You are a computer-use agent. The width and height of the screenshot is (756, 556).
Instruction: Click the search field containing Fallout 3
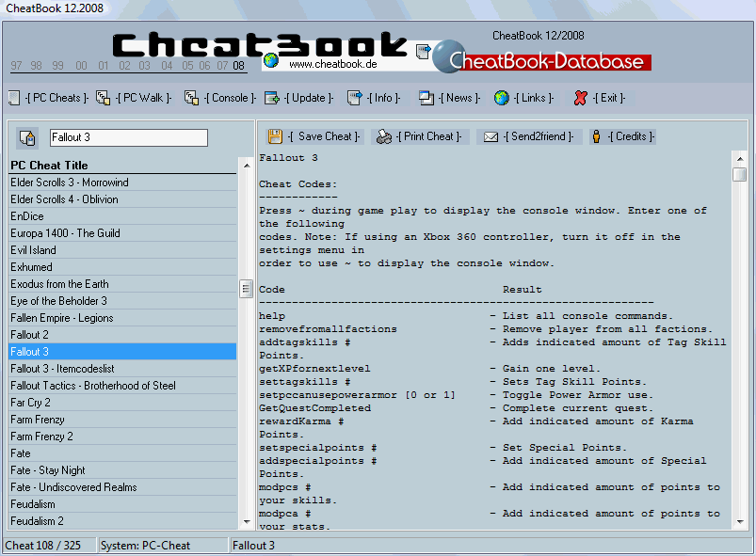click(x=129, y=137)
